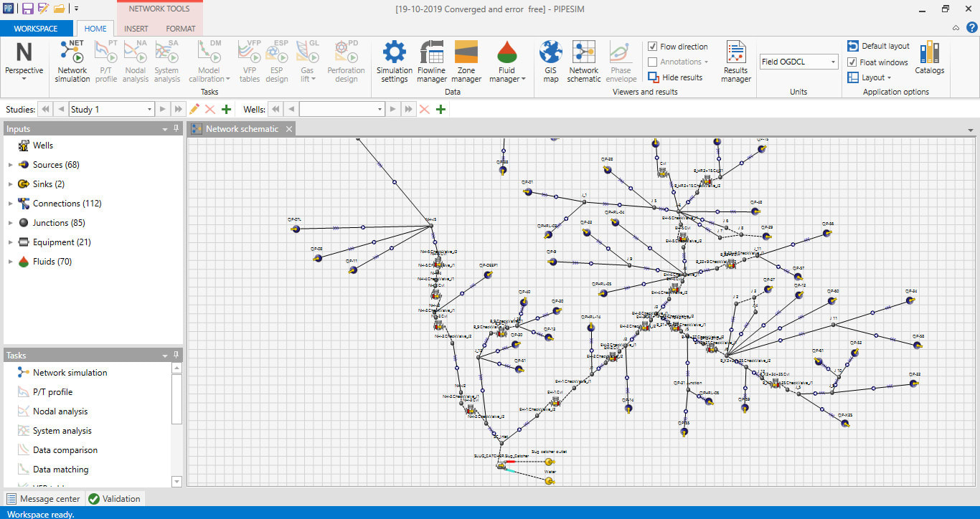Expand Sinks (2) tree node

11,184
